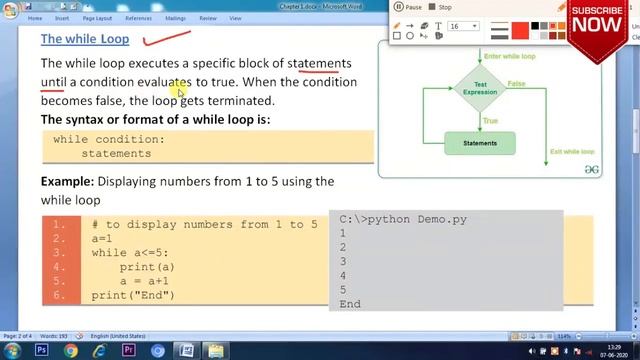Open the Review ribbon tab
This screenshot has width=640, height=360.
(208, 18)
